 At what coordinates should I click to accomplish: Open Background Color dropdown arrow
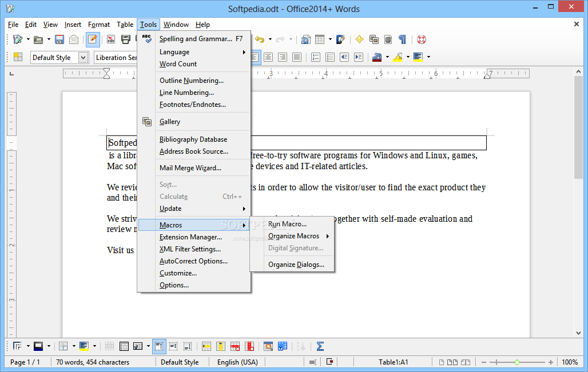428,57
